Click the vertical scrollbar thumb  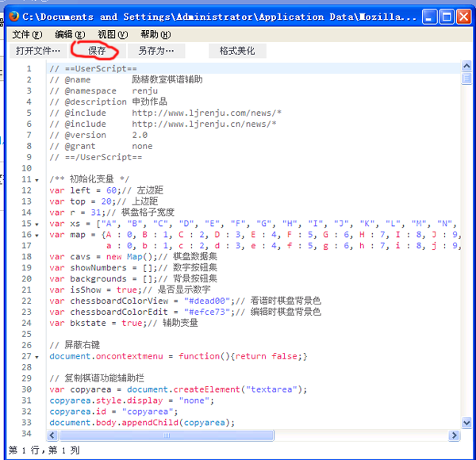point(466,79)
